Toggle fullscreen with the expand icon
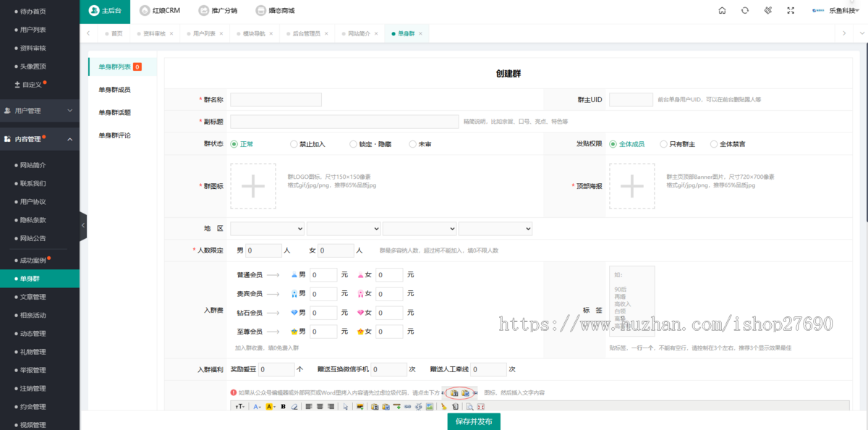 pos(791,11)
